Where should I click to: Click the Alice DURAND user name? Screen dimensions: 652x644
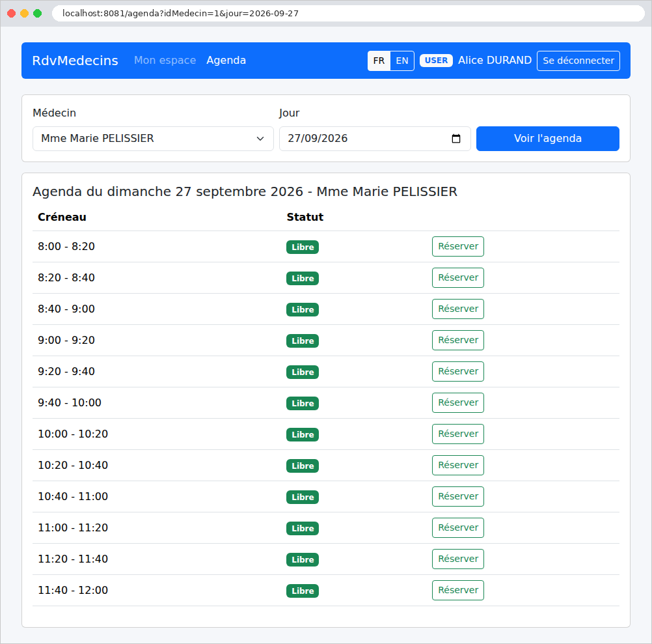pos(495,61)
